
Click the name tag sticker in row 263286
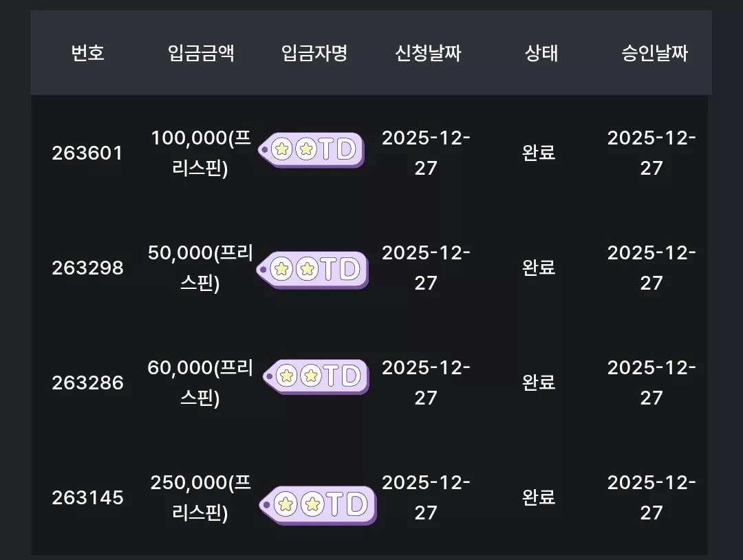pos(316,376)
